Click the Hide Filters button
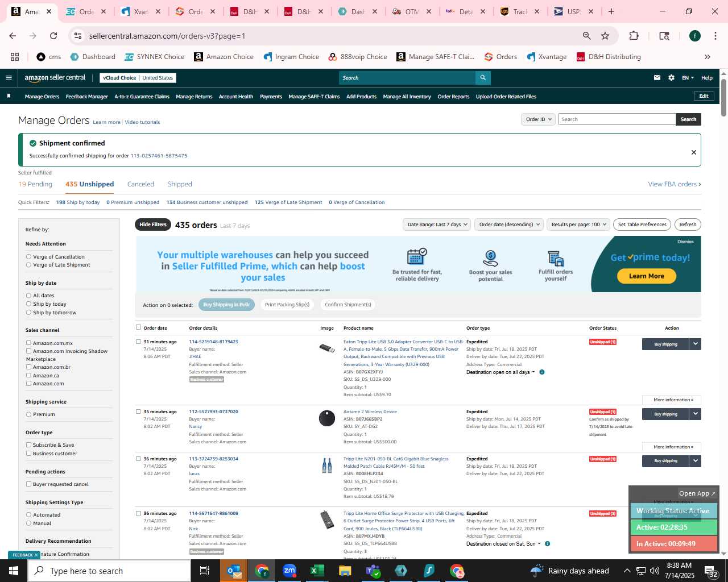Screen dimensions: 728x582 153,225
